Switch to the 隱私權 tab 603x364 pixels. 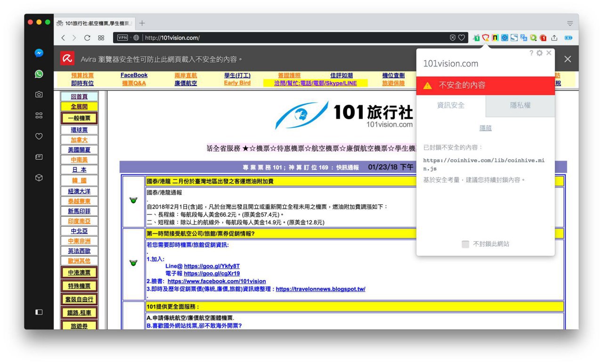point(520,105)
